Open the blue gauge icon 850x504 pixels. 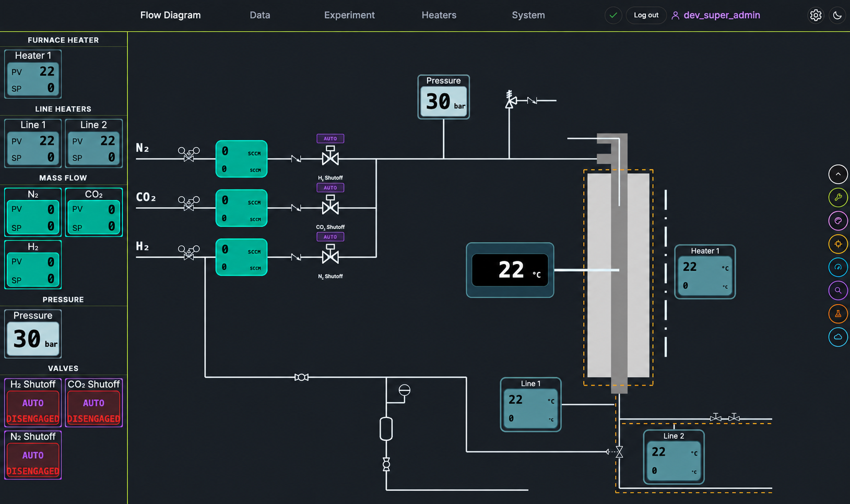point(838,267)
